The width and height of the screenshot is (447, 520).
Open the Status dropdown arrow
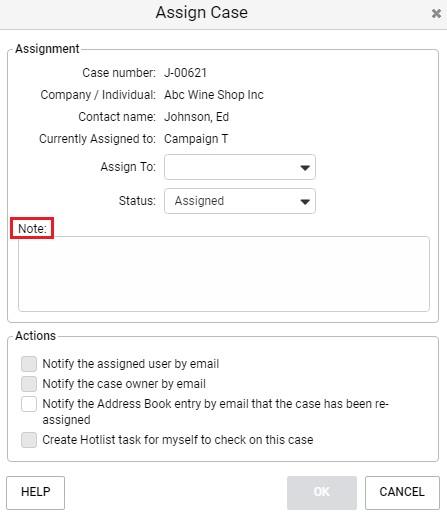click(305, 201)
